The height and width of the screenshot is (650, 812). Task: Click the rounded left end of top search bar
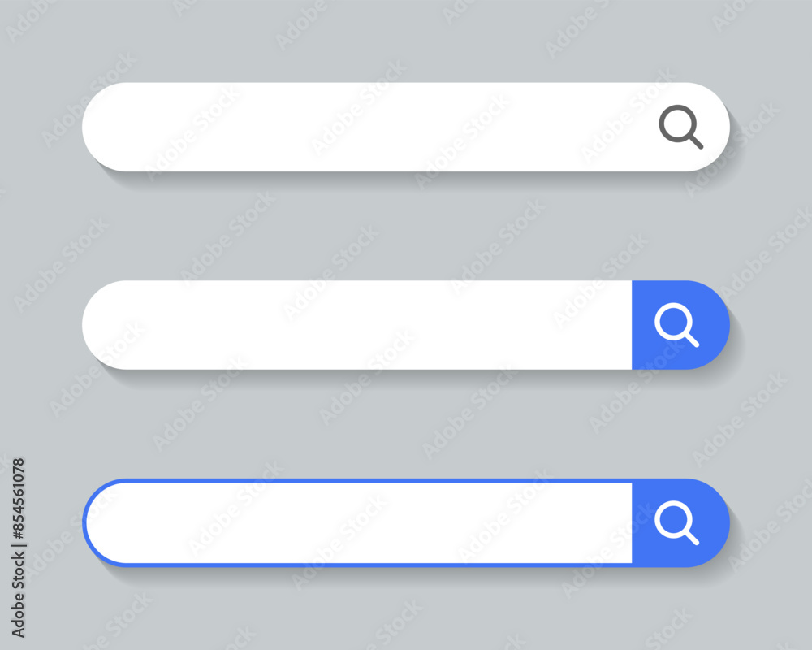pyautogui.click(x=104, y=127)
